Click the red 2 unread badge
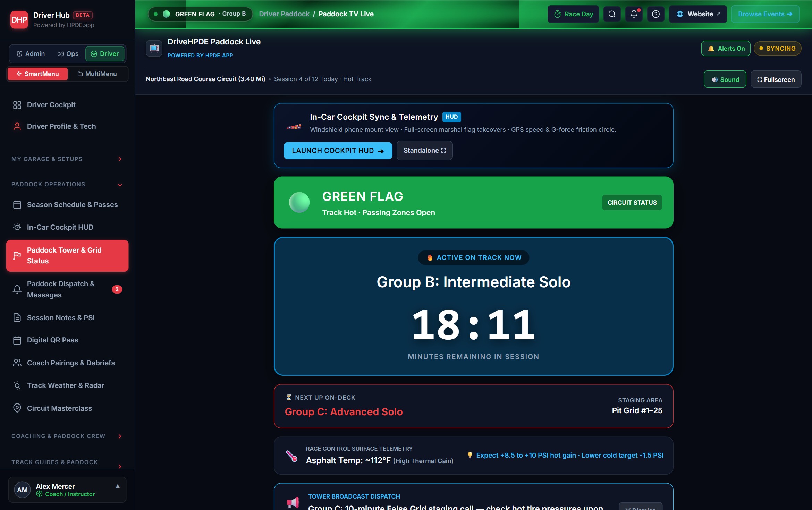Viewport: 812px width, 510px height. (117, 289)
